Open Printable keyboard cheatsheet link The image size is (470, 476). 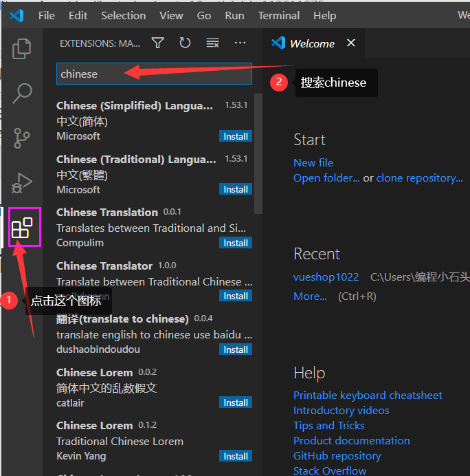click(368, 396)
